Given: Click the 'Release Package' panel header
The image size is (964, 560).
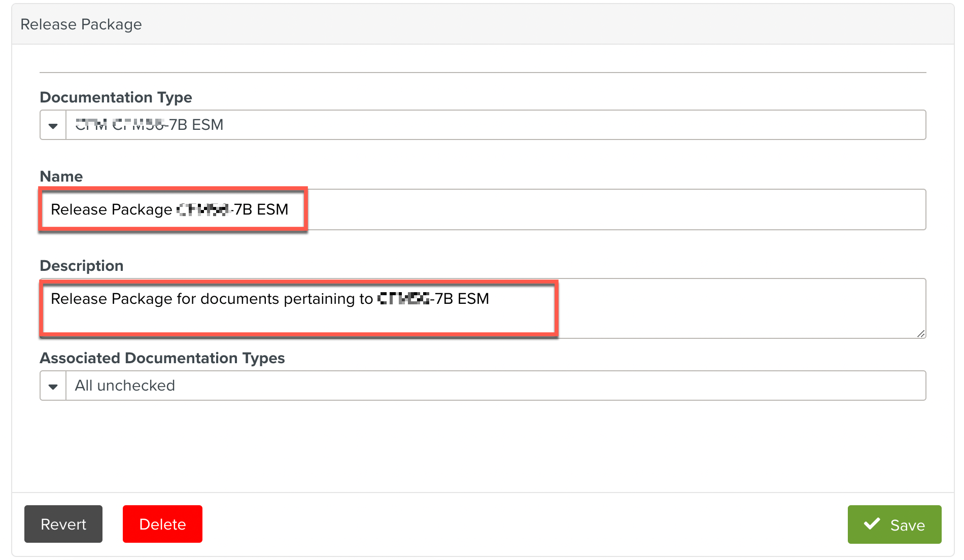Looking at the screenshot, I should 81,24.
